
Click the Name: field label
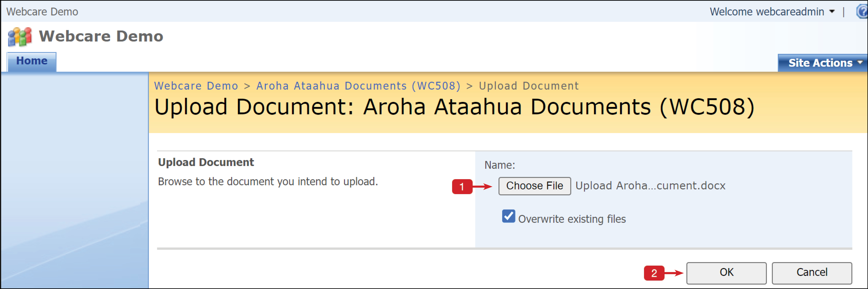(x=500, y=165)
